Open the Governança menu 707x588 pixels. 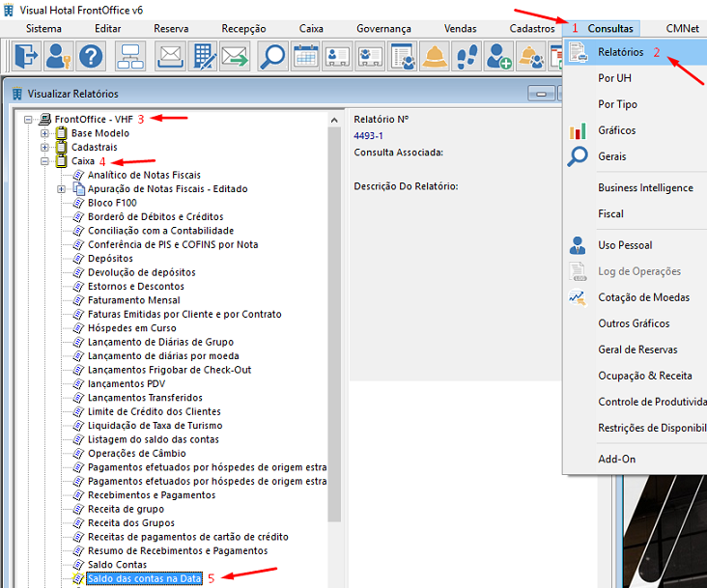click(383, 28)
